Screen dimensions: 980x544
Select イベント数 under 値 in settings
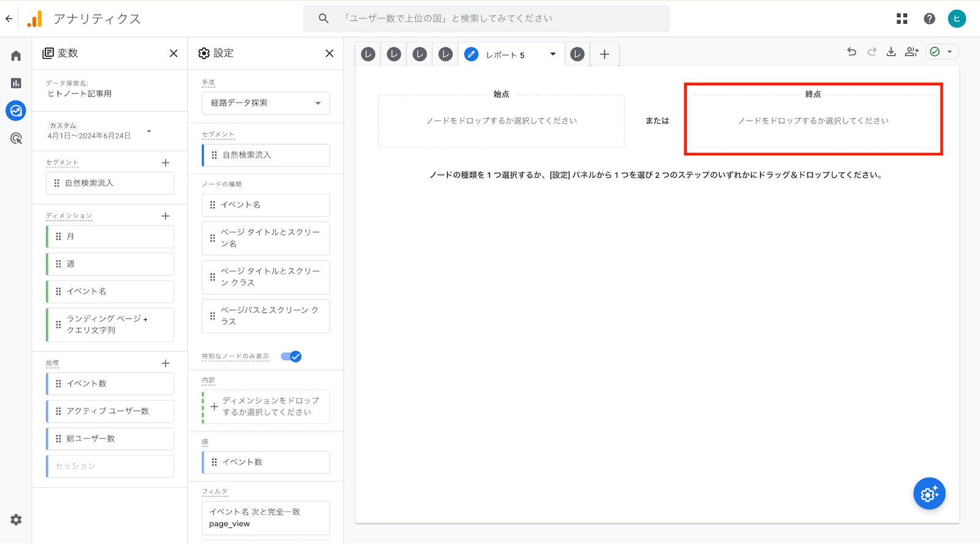(266, 462)
